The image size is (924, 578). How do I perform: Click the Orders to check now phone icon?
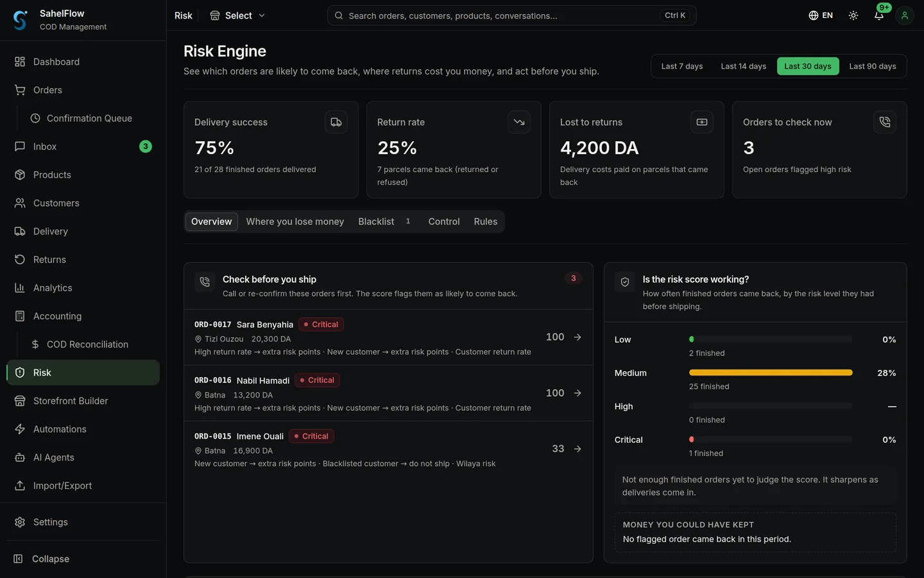885,122
